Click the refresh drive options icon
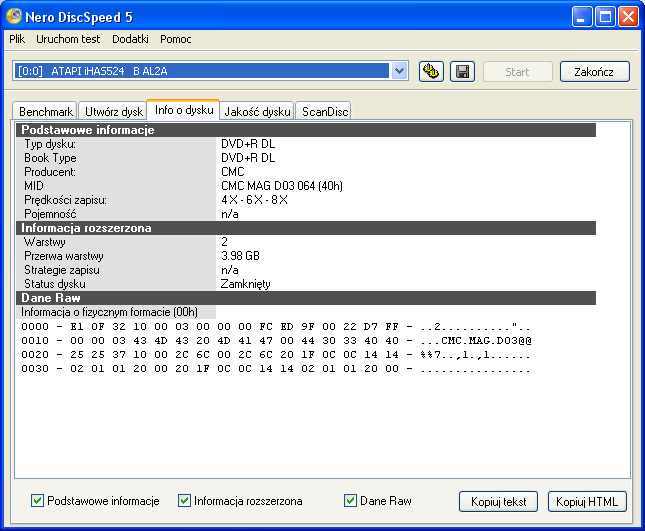The height and width of the screenshot is (531, 645). coord(431,72)
